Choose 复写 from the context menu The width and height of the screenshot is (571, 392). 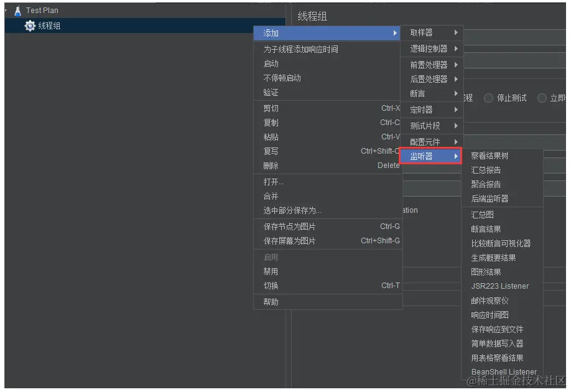pos(327,151)
